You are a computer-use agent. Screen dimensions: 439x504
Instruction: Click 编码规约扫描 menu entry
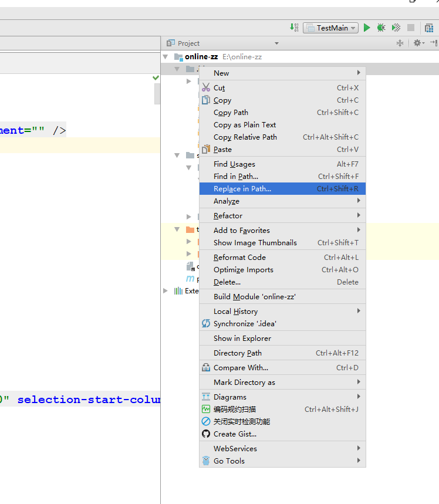[x=282, y=409]
